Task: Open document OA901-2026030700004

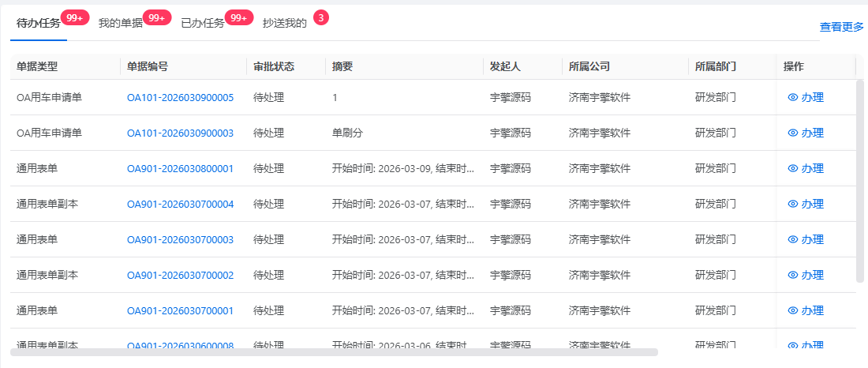Action: pos(181,204)
